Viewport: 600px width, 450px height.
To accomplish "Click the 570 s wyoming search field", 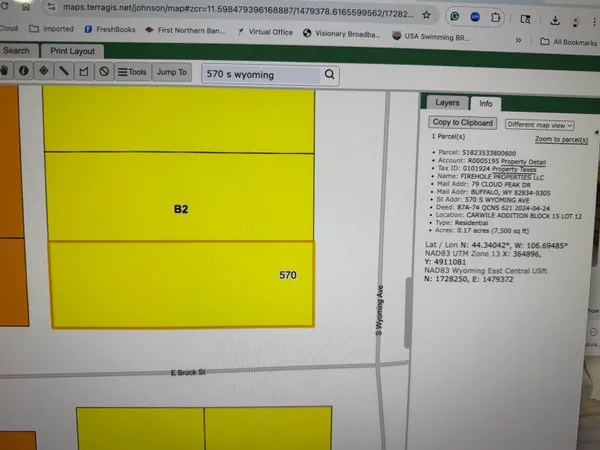I will point(262,74).
